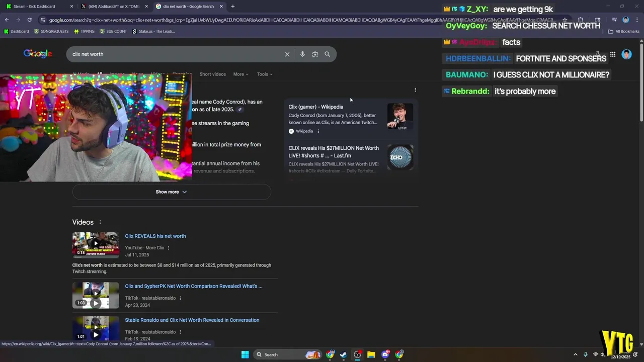Clear search text with the X icon
Screen dimensions: 644x362
[287, 54]
